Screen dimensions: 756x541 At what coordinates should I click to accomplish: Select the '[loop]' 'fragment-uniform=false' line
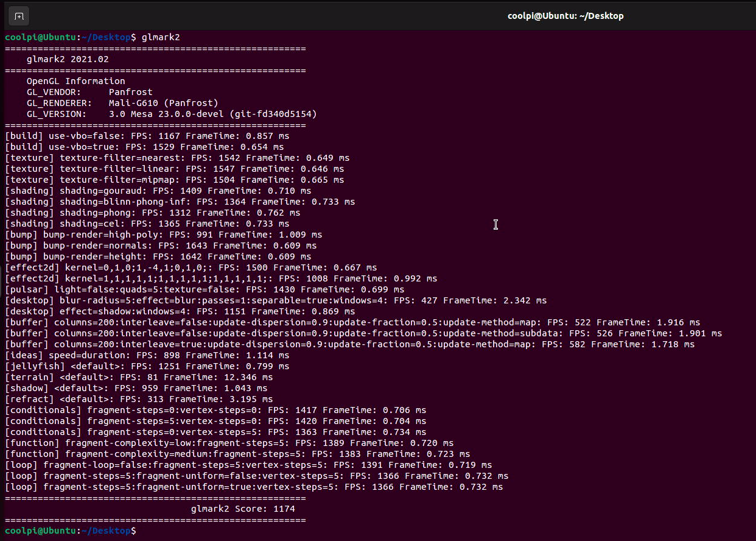pyautogui.click(x=257, y=476)
